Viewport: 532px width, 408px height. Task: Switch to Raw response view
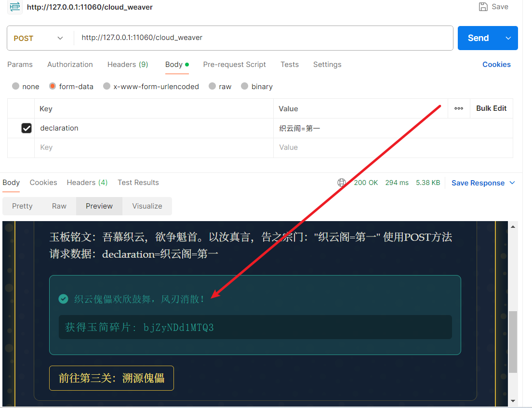pyautogui.click(x=59, y=206)
